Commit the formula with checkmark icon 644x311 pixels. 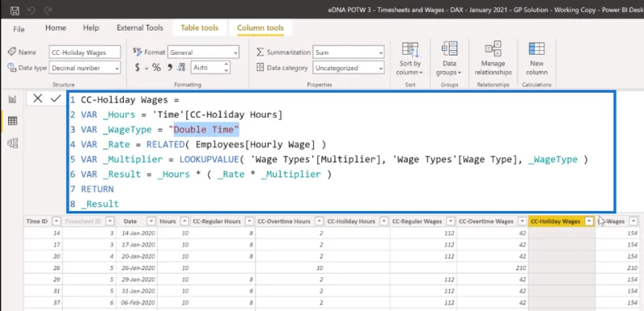click(56, 98)
